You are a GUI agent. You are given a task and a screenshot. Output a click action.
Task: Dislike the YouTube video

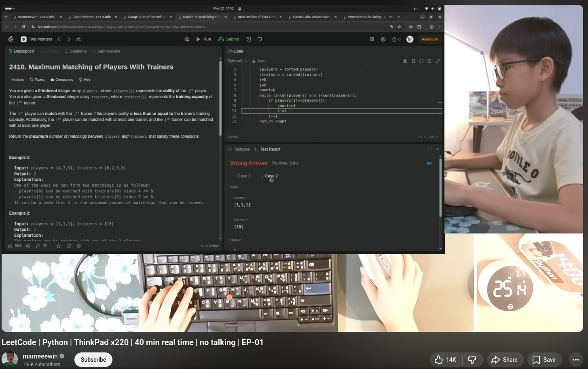[472, 360]
